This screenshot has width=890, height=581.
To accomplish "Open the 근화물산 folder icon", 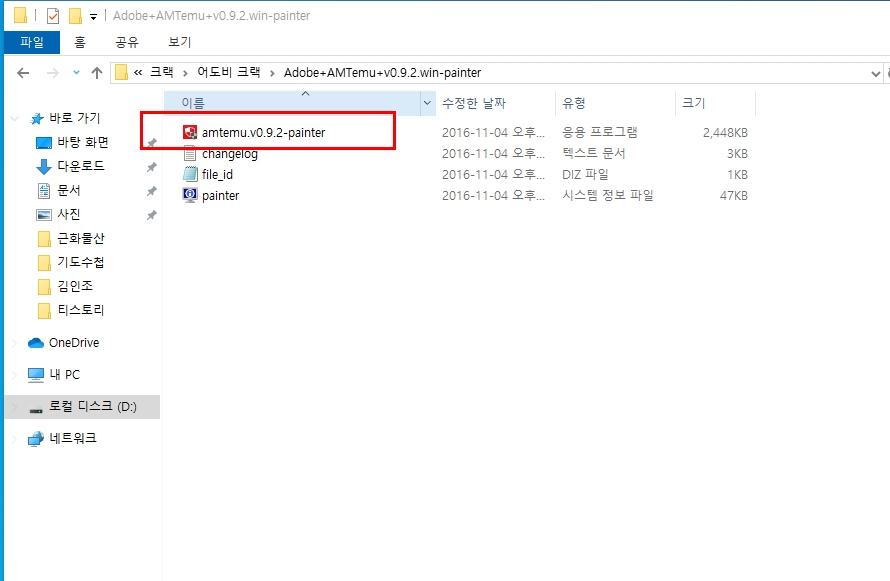I will pos(44,239).
